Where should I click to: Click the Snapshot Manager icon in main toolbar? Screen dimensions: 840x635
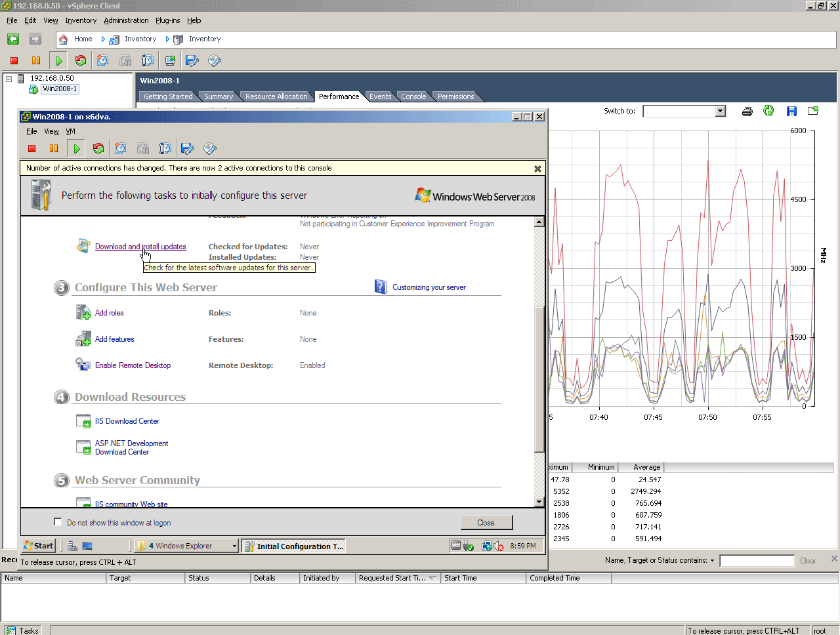coord(148,60)
